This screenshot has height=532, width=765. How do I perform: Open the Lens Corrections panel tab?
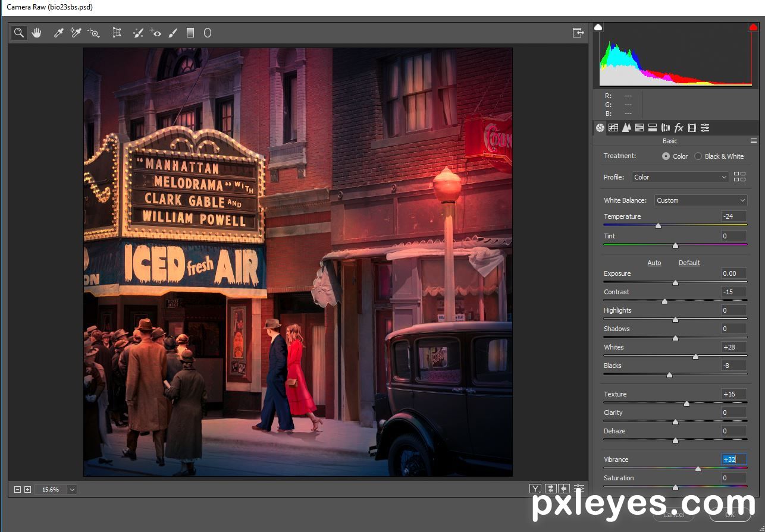pos(666,128)
